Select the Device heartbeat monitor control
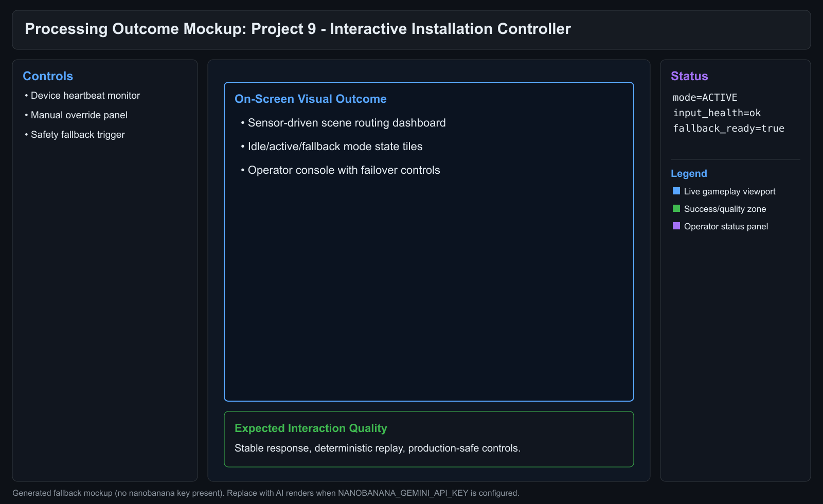This screenshot has width=823, height=504. pyautogui.click(x=85, y=95)
